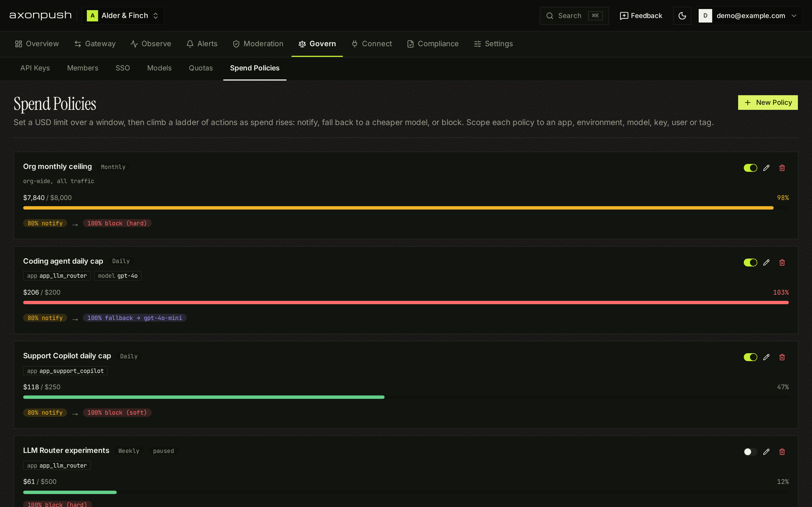This screenshot has width=812, height=507.
Task: Switch to the Quotas sub-tab
Action: 201,68
